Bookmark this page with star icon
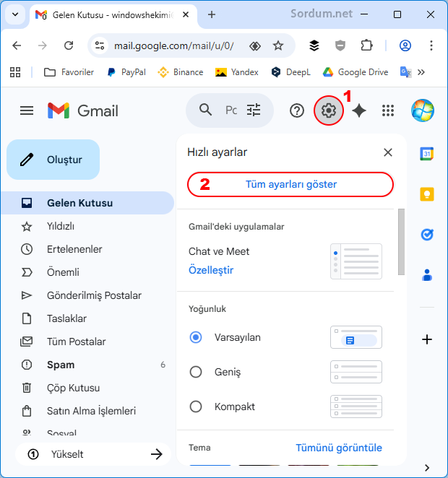The image size is (448, 478). point(277,45)
